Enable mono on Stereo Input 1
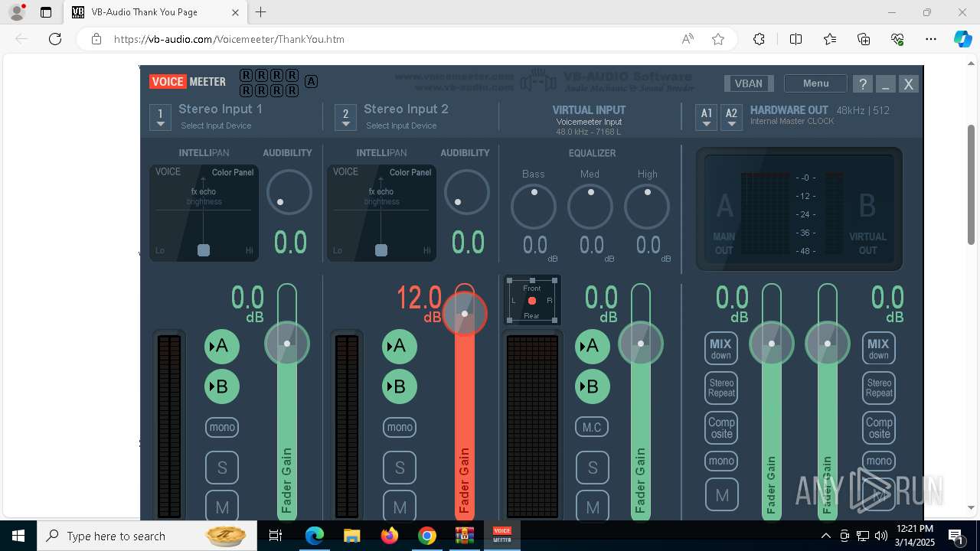The image size is (980, 551). (222, 427)
